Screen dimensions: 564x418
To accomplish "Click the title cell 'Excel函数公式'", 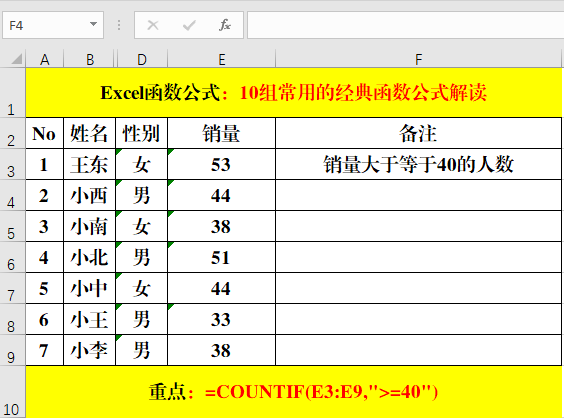I will pos(294,93).
